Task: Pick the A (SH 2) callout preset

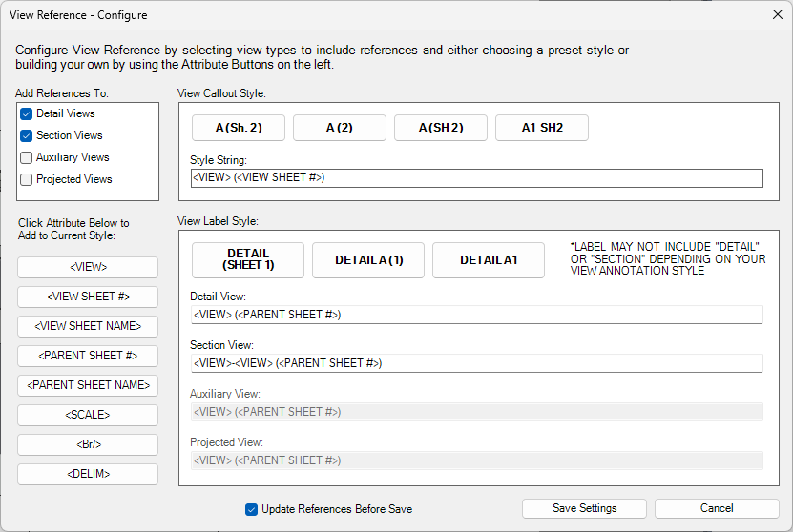Action: [x=440, y=128]
